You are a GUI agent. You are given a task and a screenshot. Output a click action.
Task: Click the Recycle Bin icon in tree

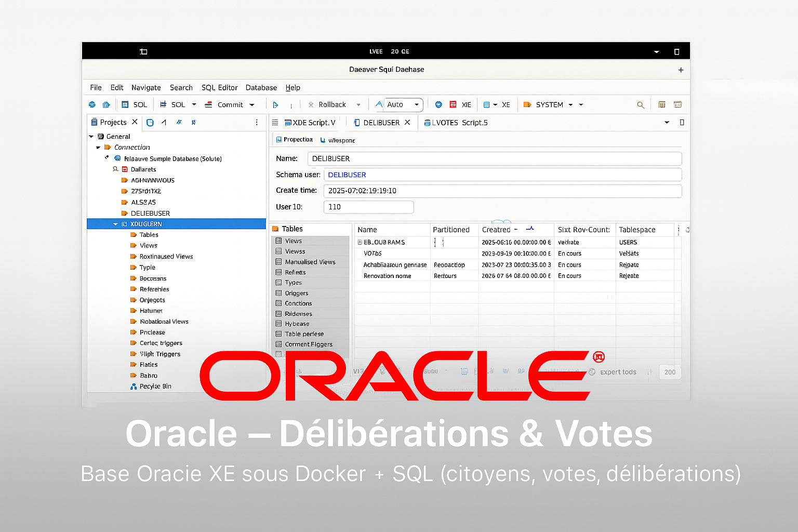[x=134, y=387]
